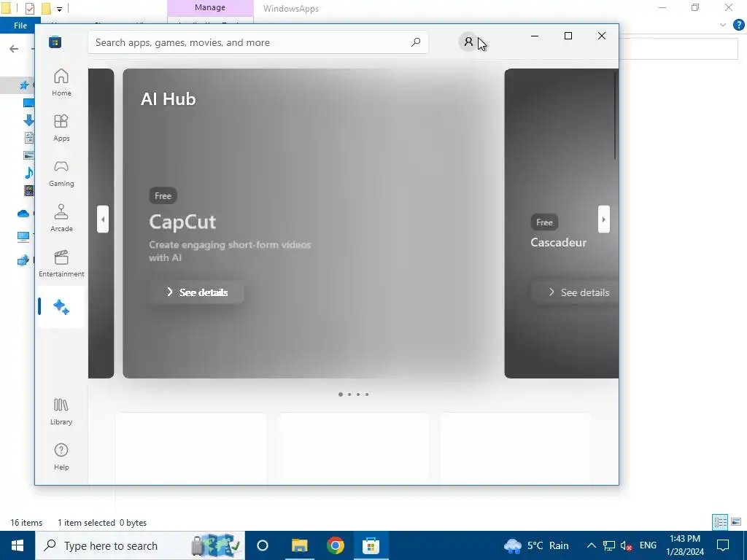Image resolution: width=747 pixels, height=560 pixels.
Task: Show next carousel slide
Action: coord(603,219)
